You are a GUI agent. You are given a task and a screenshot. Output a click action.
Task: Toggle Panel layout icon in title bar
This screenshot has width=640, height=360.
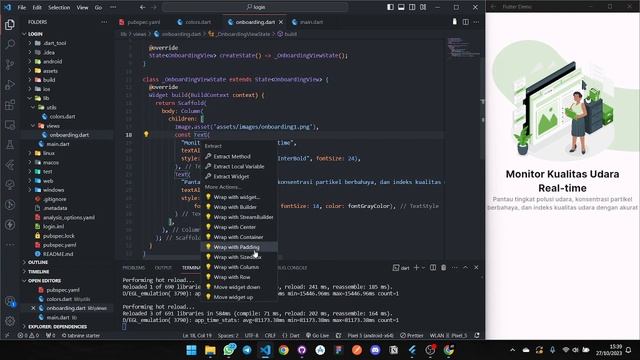(x=401, y=7)
